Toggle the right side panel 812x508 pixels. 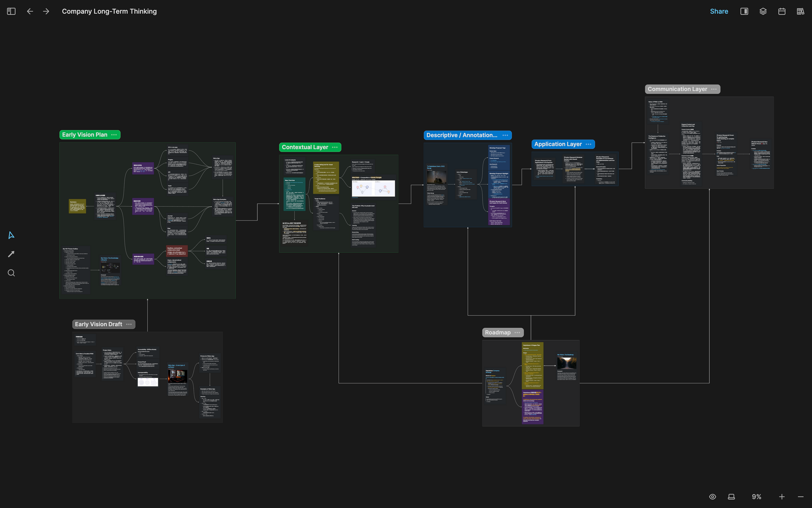744,11
